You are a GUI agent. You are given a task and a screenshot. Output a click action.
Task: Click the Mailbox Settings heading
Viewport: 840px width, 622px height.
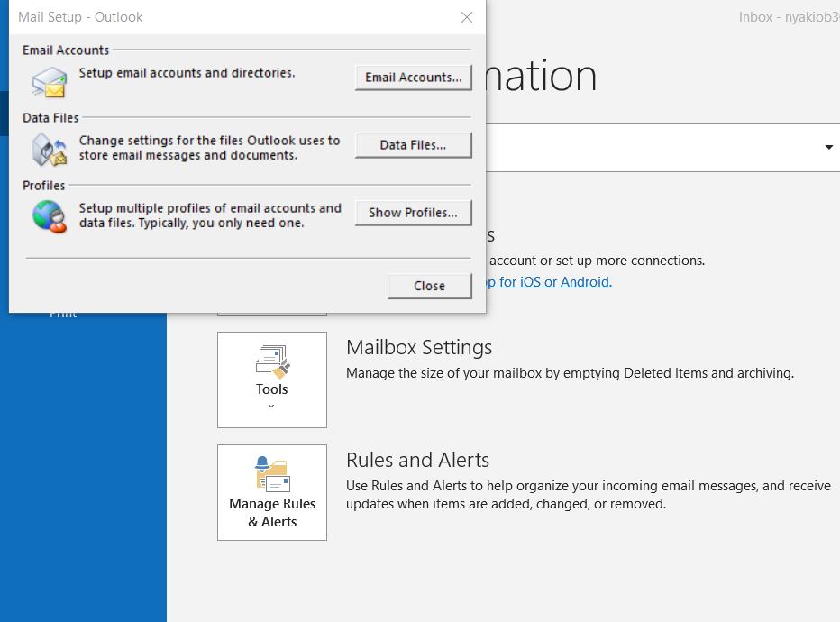coord(419,347)
